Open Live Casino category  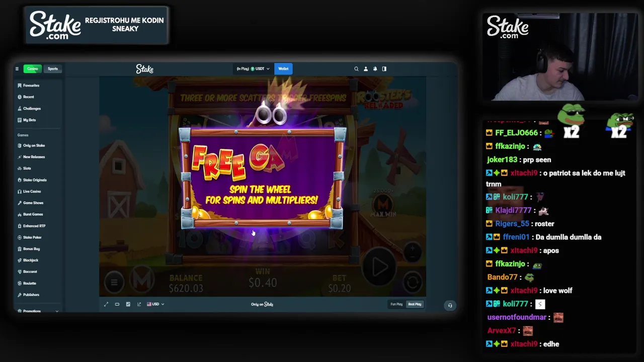(x=38, y=192)
